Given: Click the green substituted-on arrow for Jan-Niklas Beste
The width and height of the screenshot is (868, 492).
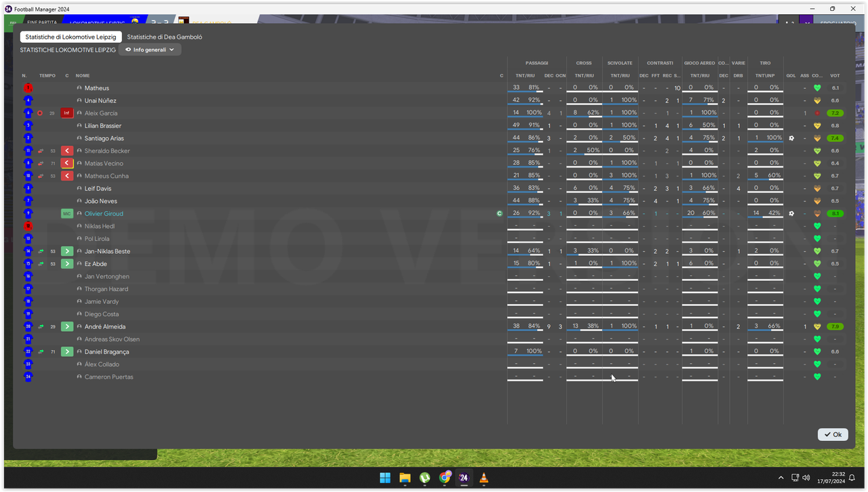Looking at the screenshot, I should coord(67,251).
